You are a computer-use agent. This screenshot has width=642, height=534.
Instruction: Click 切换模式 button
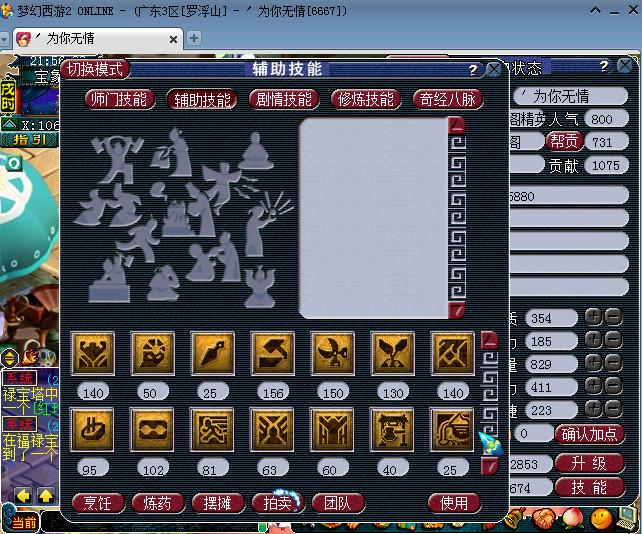95,69
